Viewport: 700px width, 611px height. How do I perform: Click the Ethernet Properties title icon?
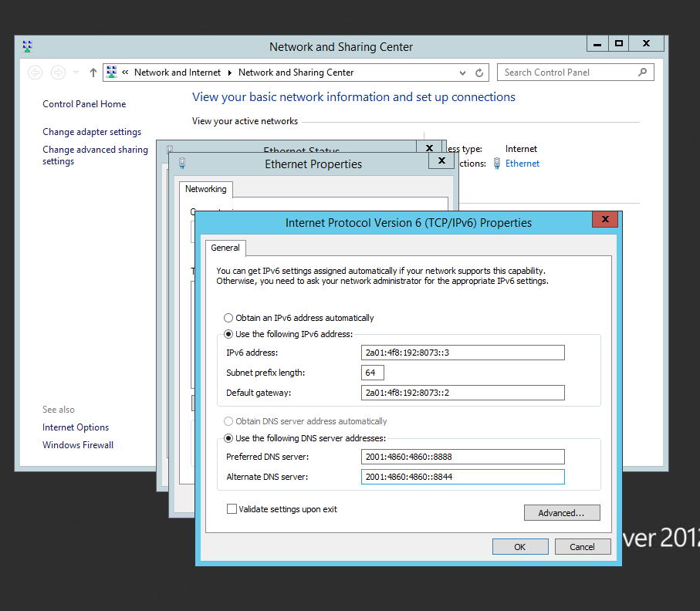[182, 163]
